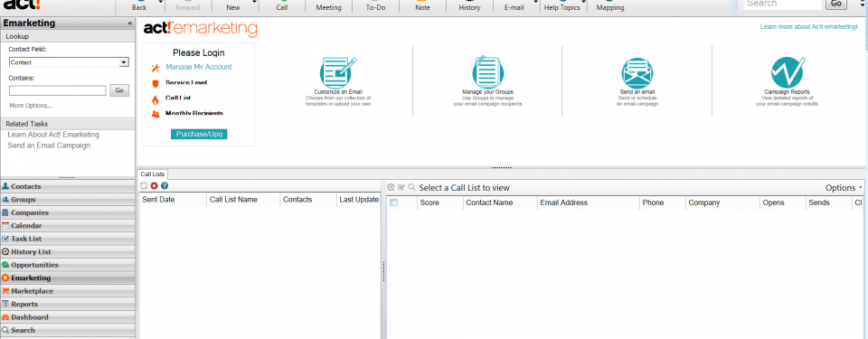Open the Campaign Reports chart icon

point(787,72)
